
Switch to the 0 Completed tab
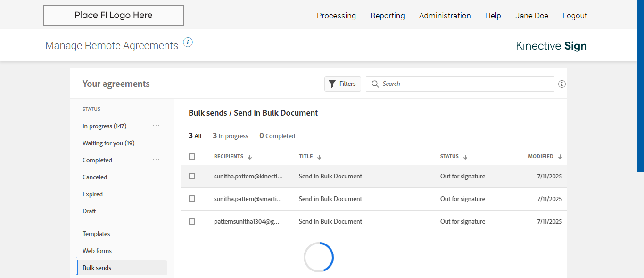coord(277,136)
